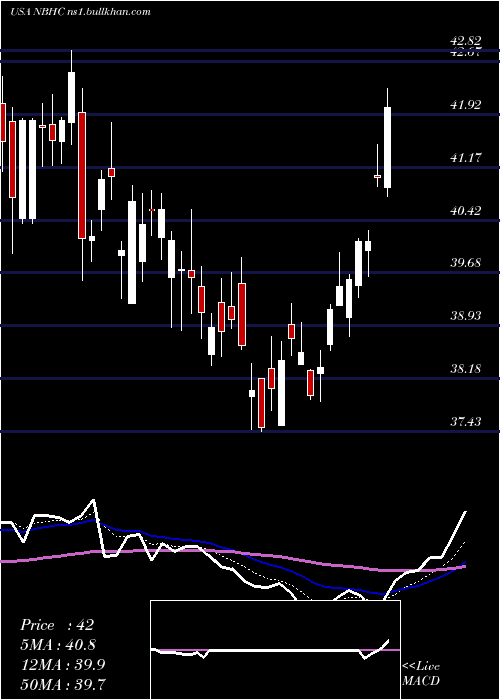Click the 40.42 price level label

point(466,210)
